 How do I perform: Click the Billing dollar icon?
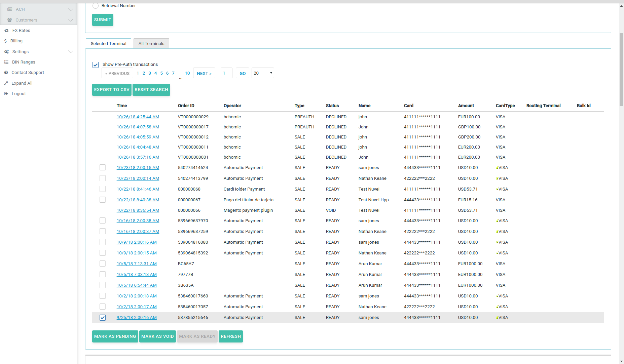(5, 41)
